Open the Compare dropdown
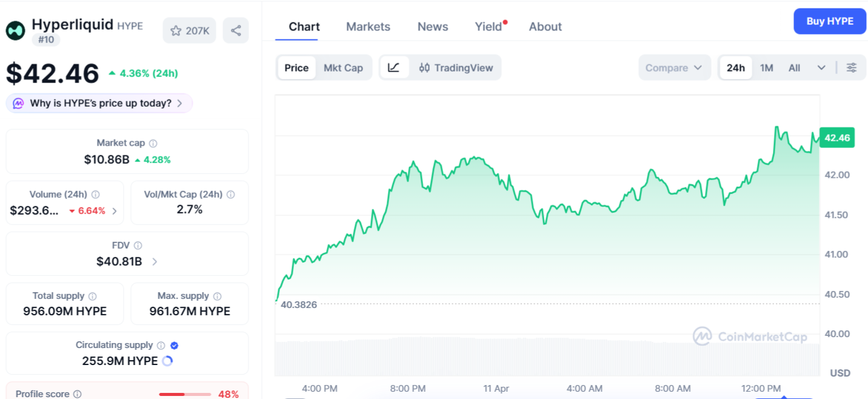The width and height of the screenshot is (868, 399). point(674,67)
